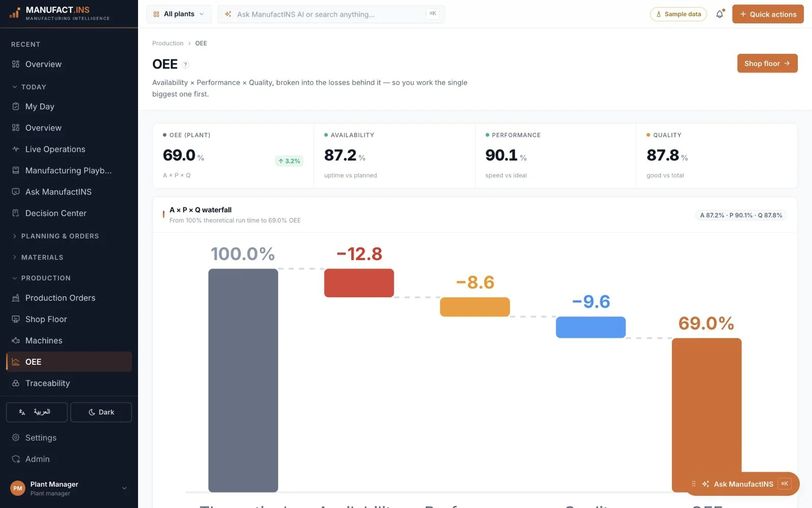Click the Traceability icon

click(16, 383)
